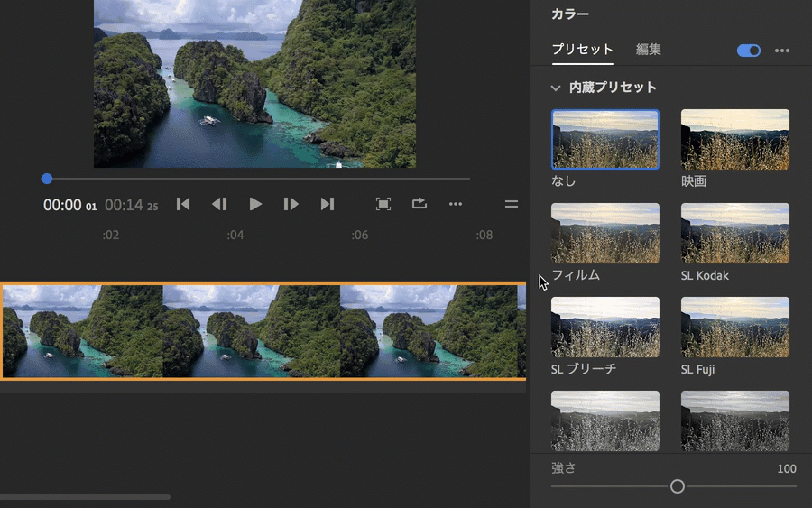Open player more options menu
This screenshot has width=812, height=508.
[456, 204]
